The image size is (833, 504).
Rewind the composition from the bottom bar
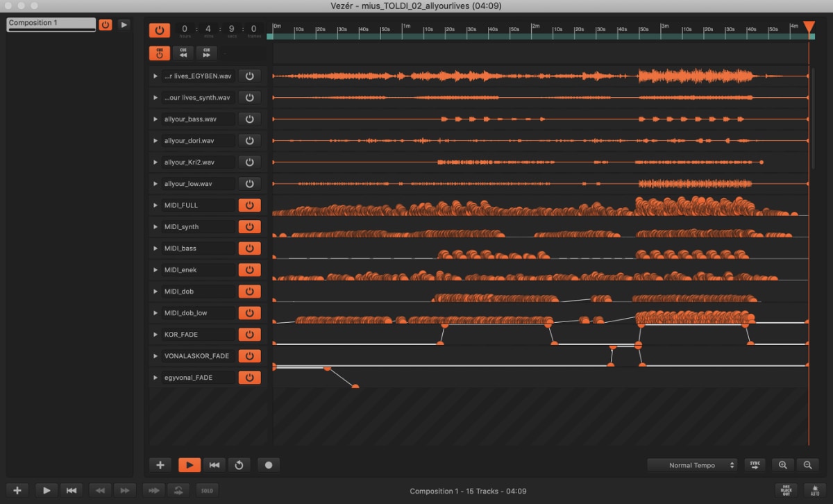click(71, 490)
